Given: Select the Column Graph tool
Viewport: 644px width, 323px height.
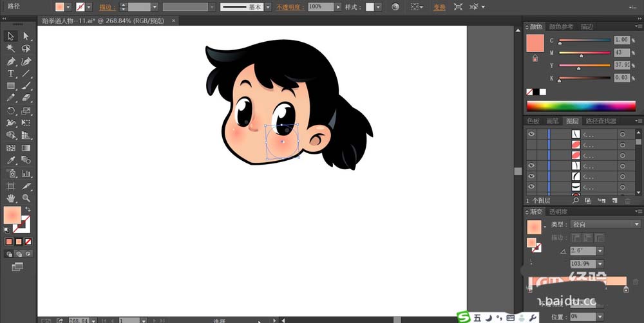Looking at the screenshot, I should (x=26, y=173).
